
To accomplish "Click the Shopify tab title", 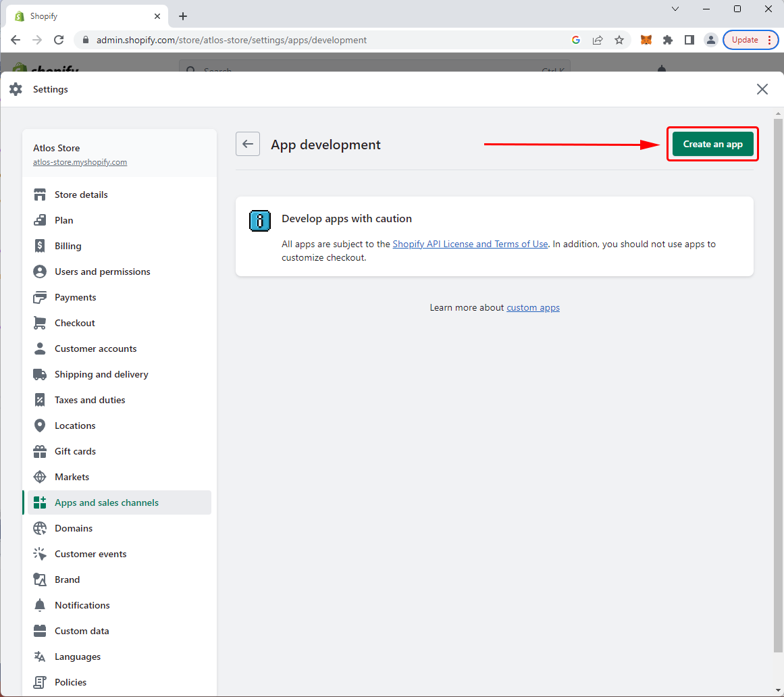I will click(44, 16).
